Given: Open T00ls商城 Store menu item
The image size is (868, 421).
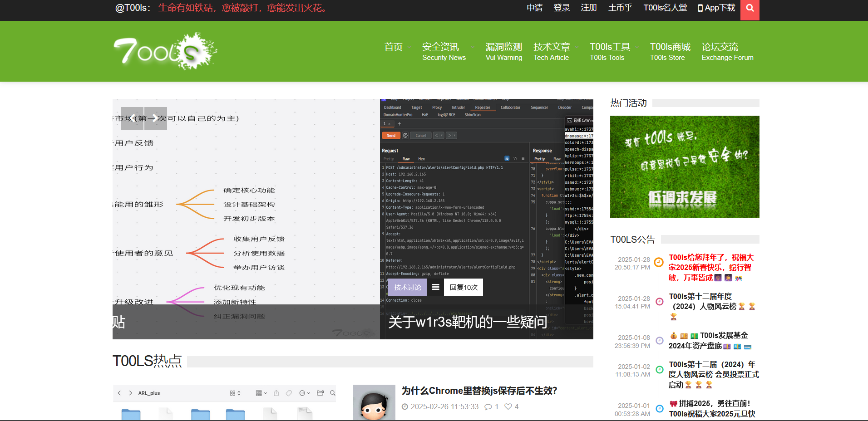Looking at the screenshot, I should (x=670, y=51).
